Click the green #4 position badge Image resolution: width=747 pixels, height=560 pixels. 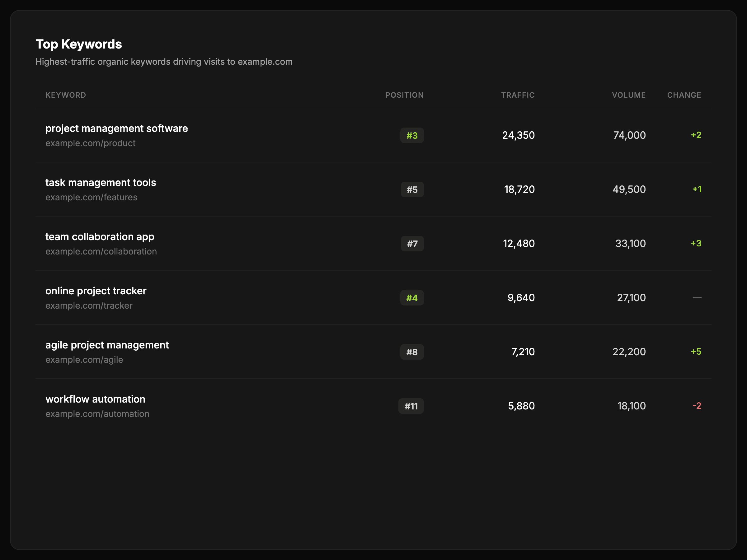coord(412,298)
